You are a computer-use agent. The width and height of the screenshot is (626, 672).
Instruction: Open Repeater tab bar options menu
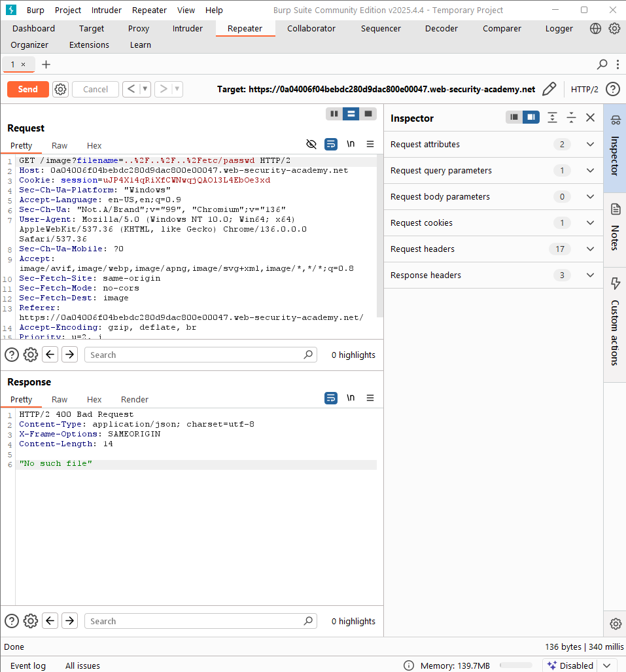617,64
